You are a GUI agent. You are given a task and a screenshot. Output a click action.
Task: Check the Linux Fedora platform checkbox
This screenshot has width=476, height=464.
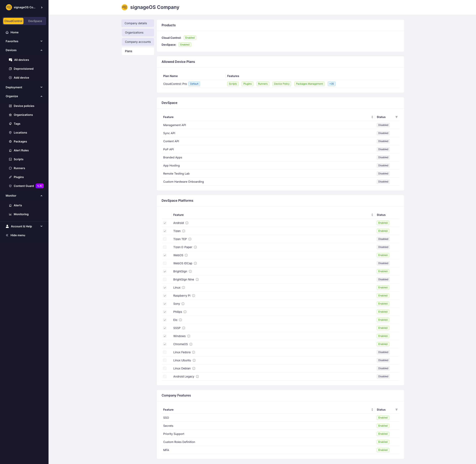point(165,352)
